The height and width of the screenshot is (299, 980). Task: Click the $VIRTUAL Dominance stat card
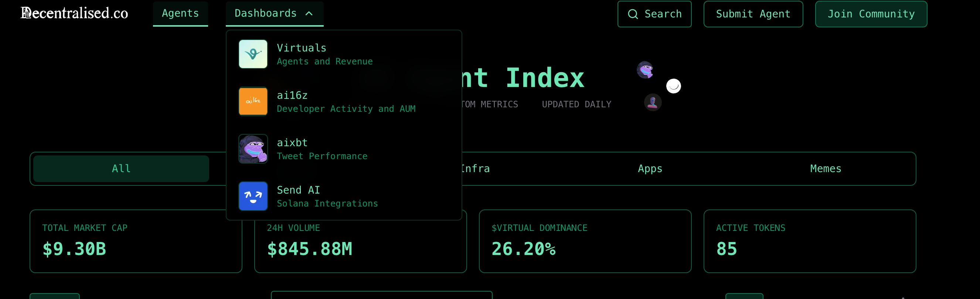(x=585, y=241)
